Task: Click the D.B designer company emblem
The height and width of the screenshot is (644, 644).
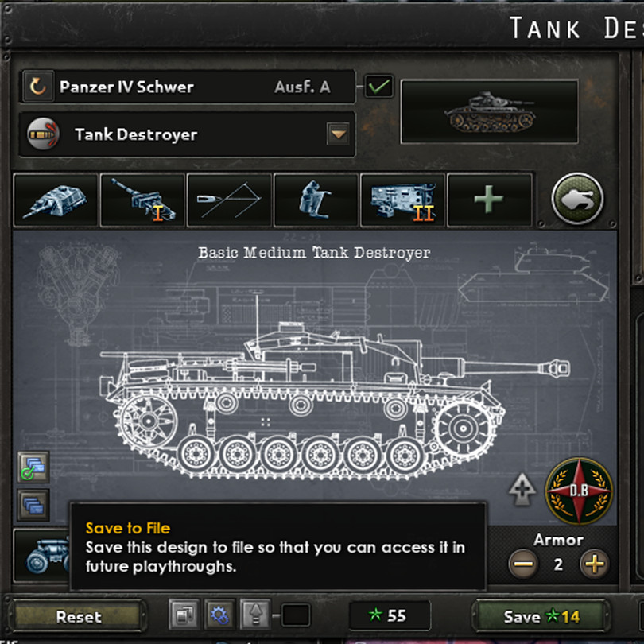Action: [579, 491]
